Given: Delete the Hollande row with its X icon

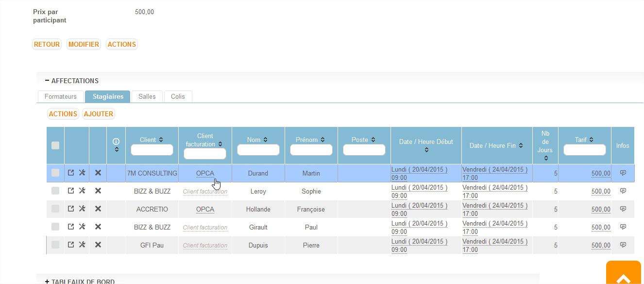Looking at the screenshot, I should [98, 209].
